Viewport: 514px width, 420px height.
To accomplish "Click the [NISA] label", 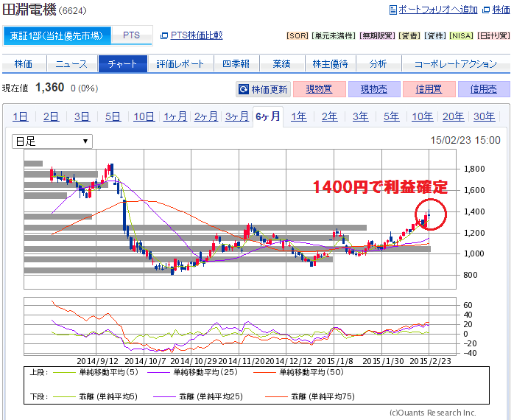I will (x=462, y=36).
